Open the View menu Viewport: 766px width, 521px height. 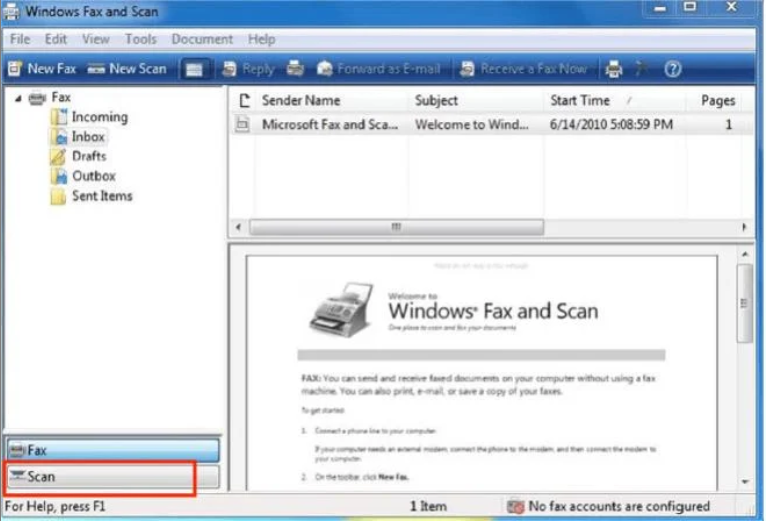pyautogui.click(x=96, y=39)
